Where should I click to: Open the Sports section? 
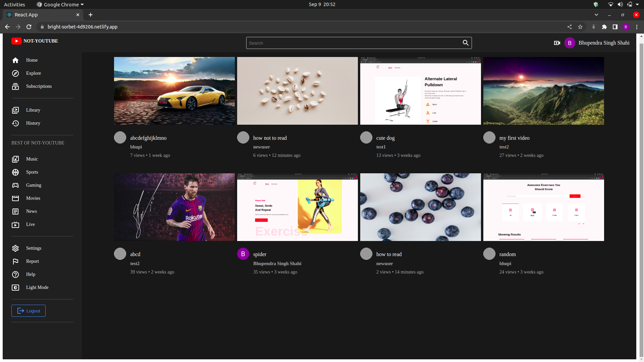[15, 172]
